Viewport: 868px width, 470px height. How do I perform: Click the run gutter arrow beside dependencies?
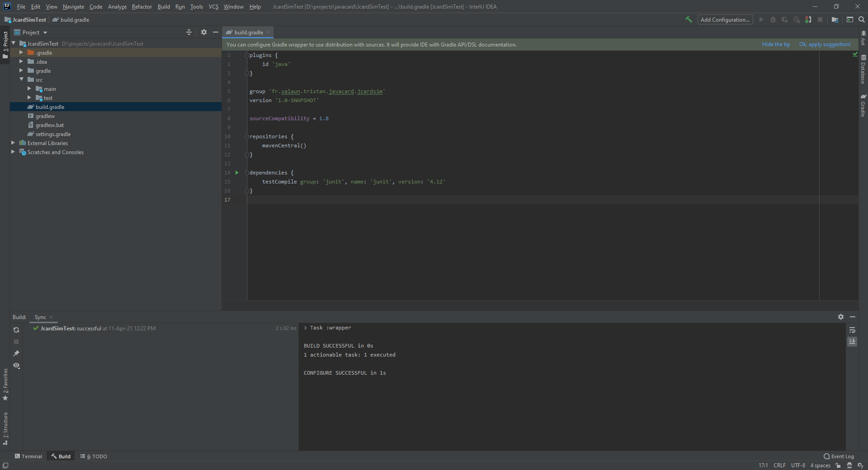coord(237,173)
